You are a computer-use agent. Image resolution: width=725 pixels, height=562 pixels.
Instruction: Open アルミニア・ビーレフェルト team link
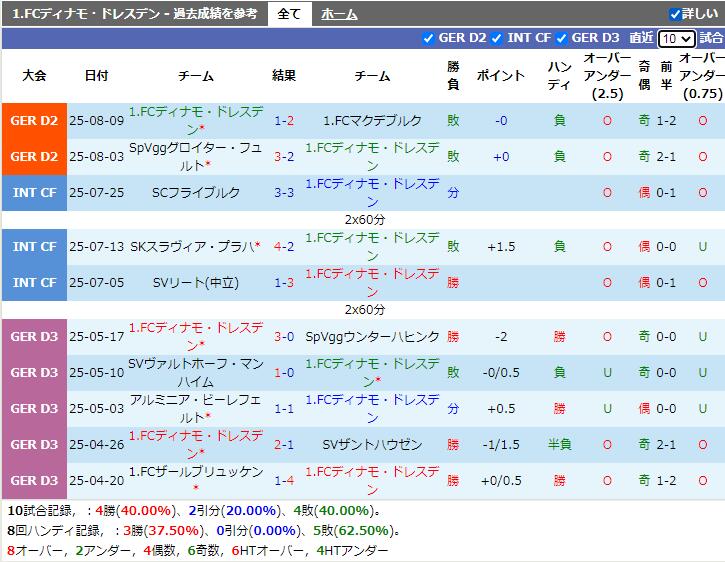tap(196, 409)
